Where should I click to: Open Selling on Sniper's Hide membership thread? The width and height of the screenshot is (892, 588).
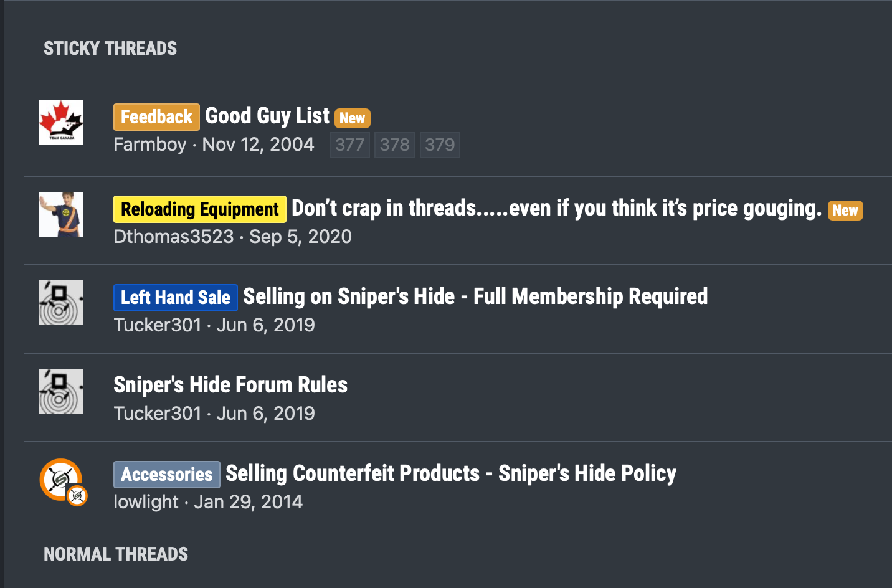[x=475, y=296]
